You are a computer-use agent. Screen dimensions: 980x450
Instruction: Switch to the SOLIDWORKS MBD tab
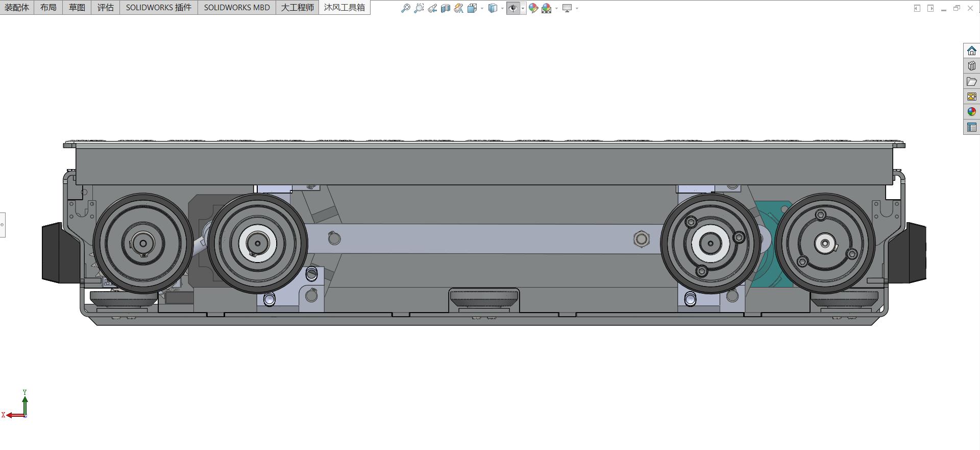237,7
